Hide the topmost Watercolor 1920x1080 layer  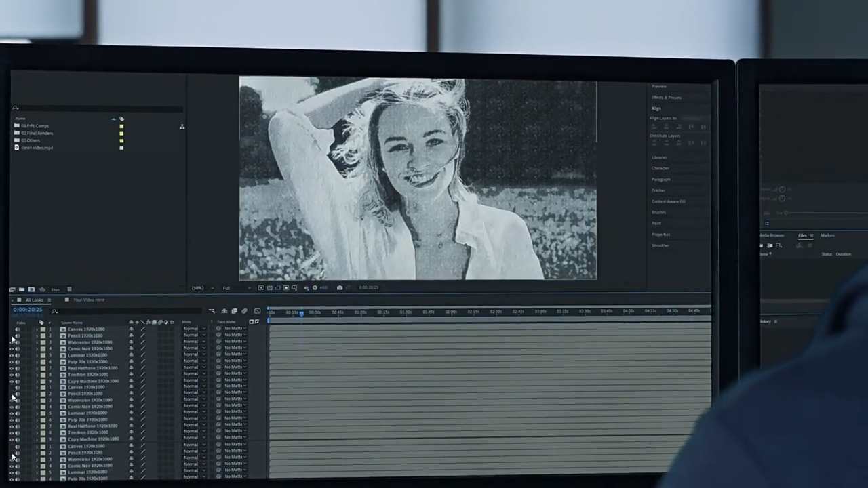[12, 342]
